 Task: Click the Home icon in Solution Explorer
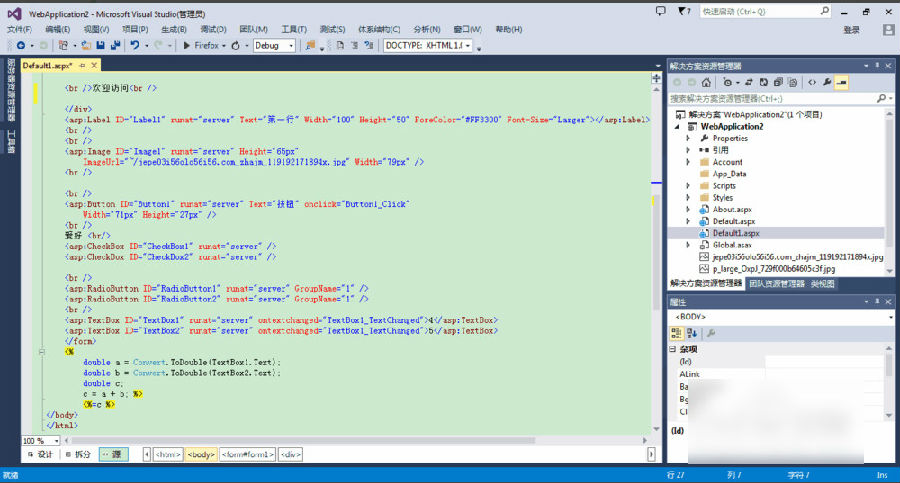[706, 82]
